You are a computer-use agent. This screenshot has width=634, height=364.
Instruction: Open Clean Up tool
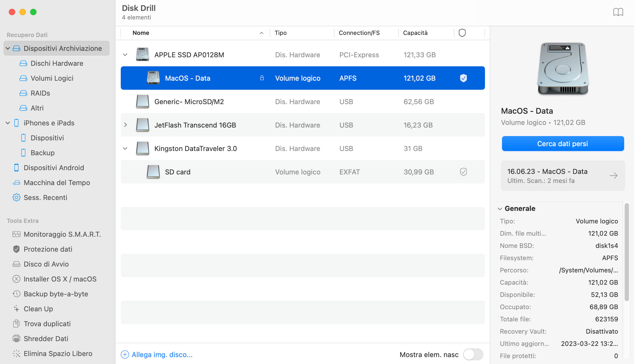pos(38,309)
